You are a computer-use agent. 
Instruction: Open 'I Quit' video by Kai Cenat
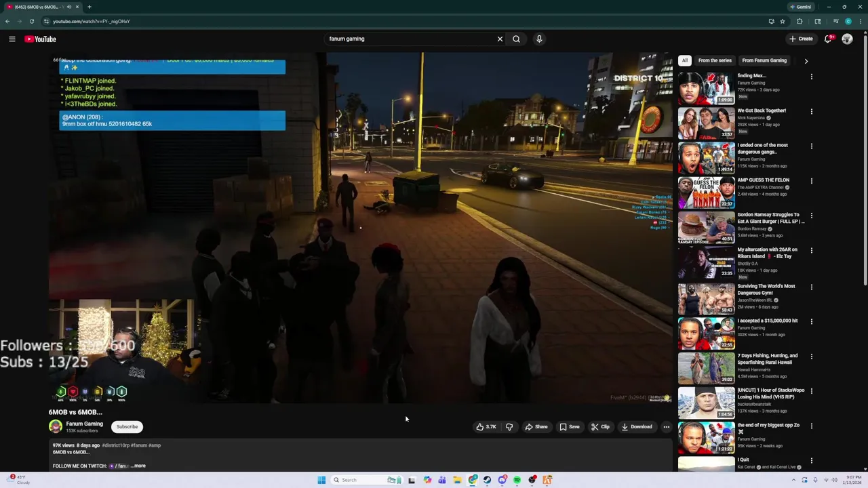[x=706, y=464]
